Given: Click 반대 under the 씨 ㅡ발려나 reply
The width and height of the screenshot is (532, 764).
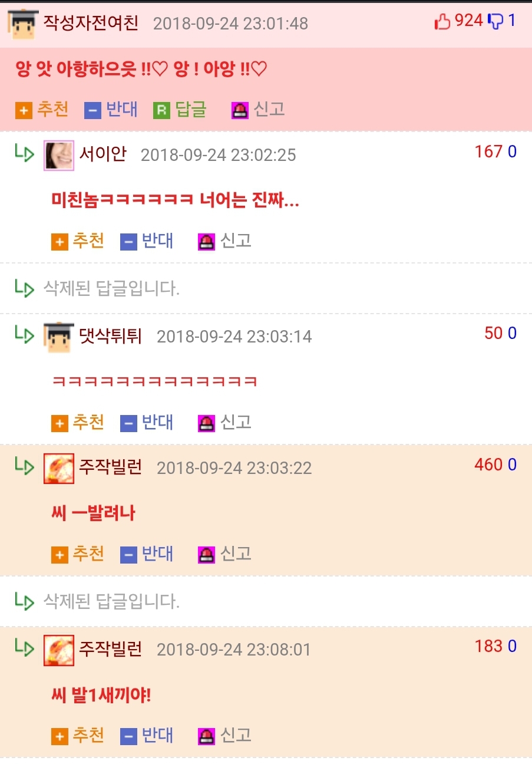Looking at the screenshot, I should pyautogui.click(x=157, y=554).
